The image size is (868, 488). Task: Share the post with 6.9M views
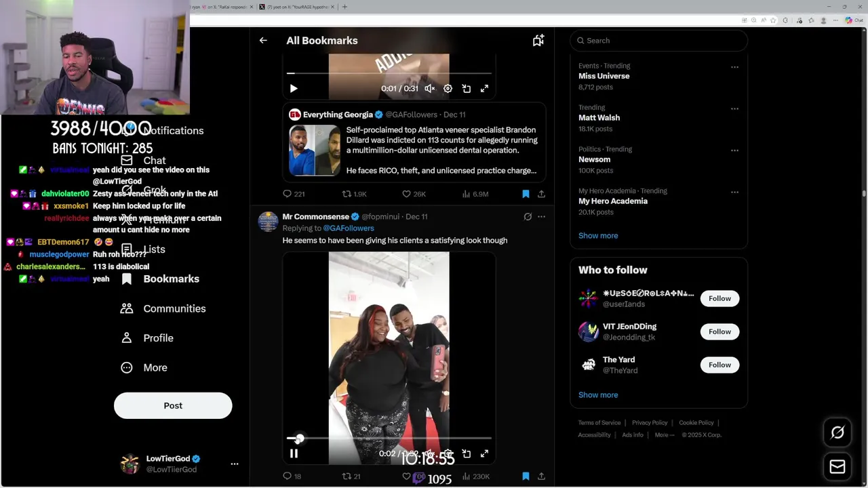point(541,194)
